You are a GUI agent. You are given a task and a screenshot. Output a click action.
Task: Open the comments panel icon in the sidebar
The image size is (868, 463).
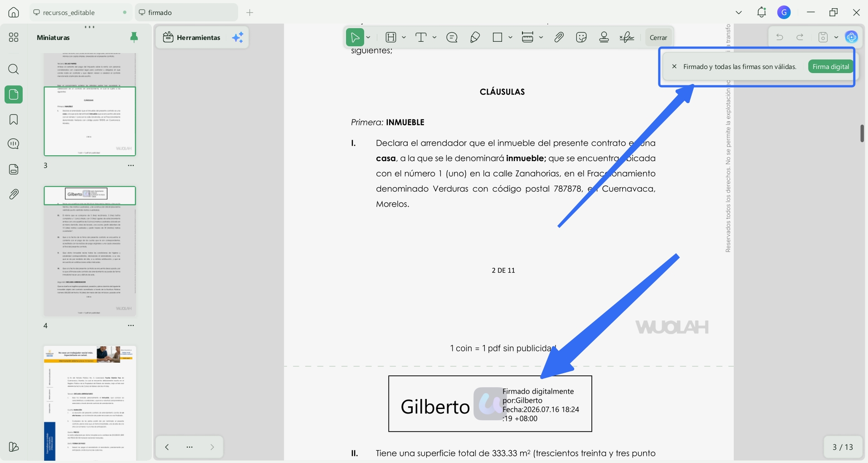pyautogui.click(x=14, y=144)
